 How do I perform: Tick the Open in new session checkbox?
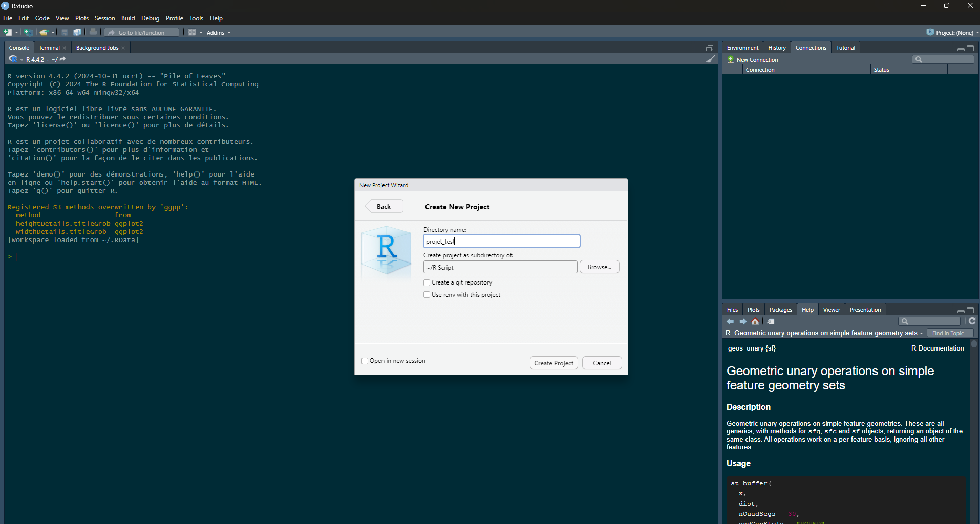point(365,361)
